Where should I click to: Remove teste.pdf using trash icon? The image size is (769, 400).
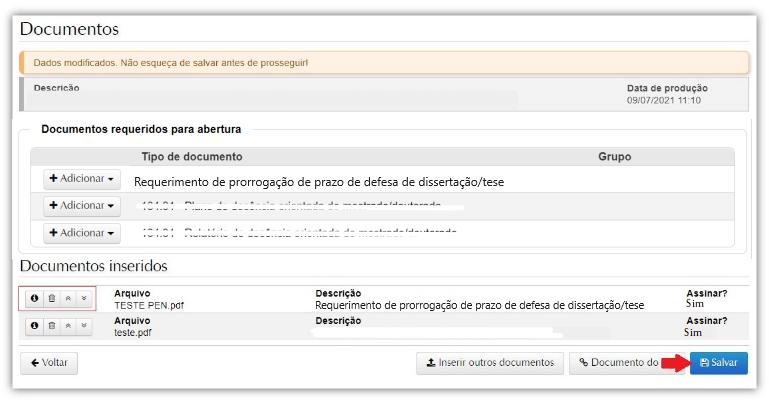[x=52, y=326]
